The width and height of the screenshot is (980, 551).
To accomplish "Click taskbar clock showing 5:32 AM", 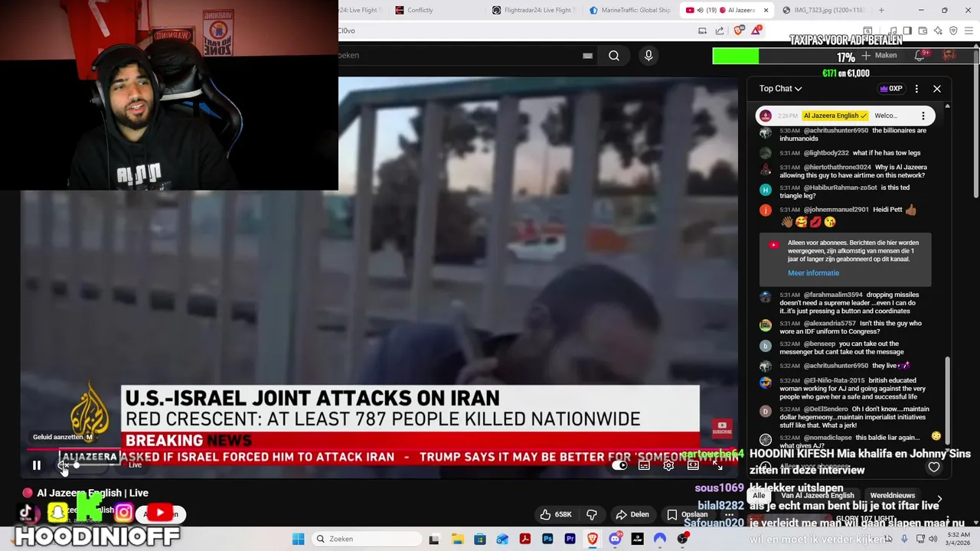I will click(959, 539).
